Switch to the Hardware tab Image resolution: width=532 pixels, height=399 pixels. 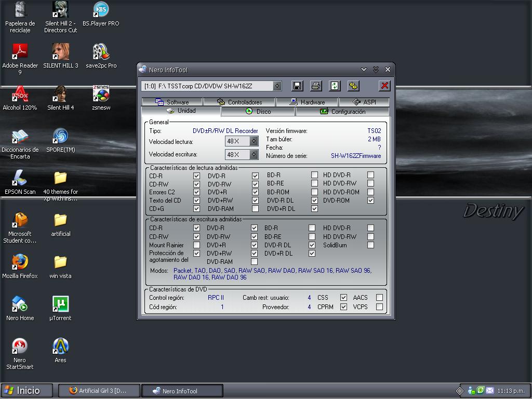tap(307, 102)
